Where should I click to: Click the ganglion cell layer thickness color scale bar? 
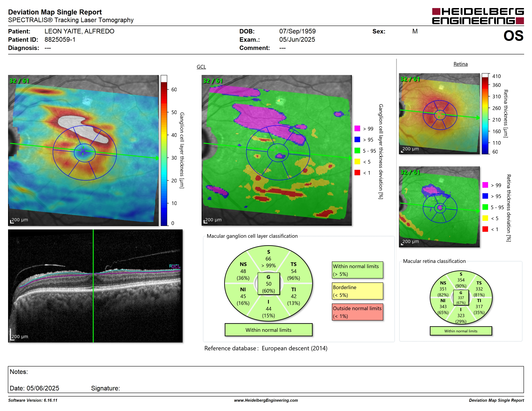pyautogui.click(x=164, y=150)
